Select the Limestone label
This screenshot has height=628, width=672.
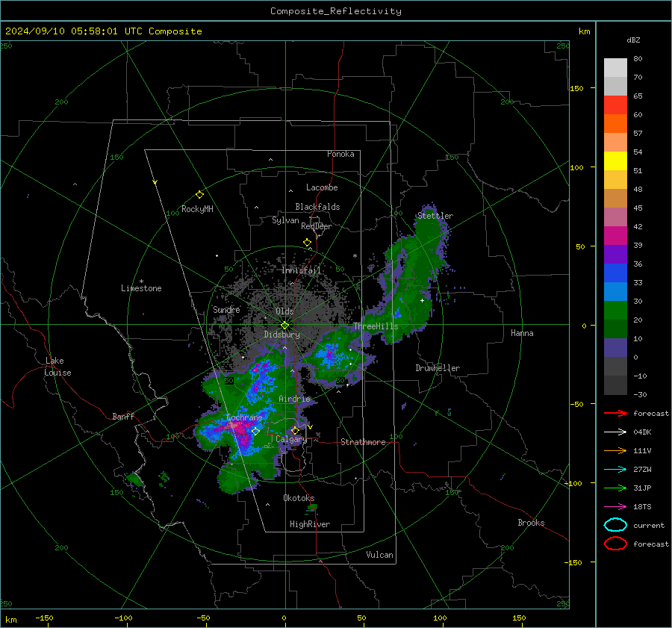tap(141, 288)
